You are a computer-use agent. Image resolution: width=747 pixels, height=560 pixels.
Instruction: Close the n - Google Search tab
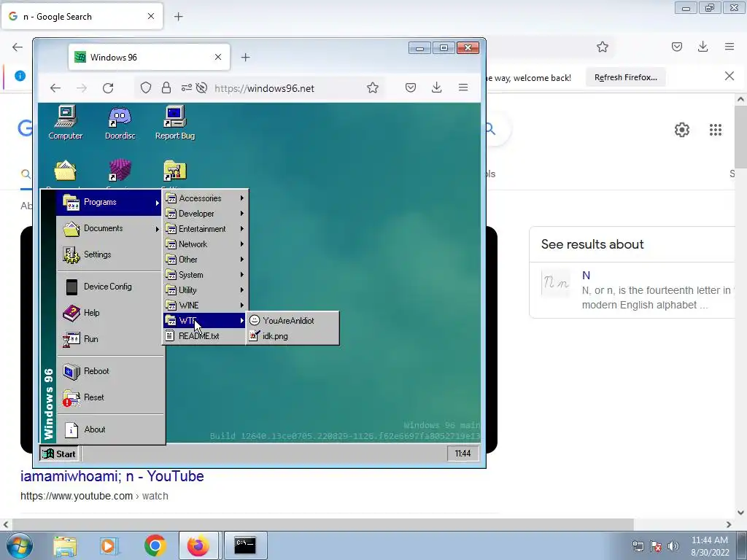[x=150, y=16]
